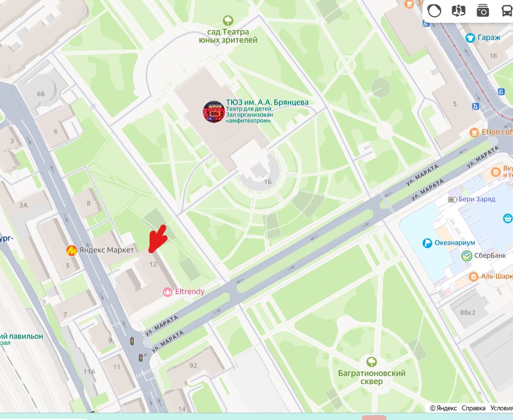Select building number 12 on map
Image resolution: width=513 pixels, height=420 pixels.
coord(153,264)
